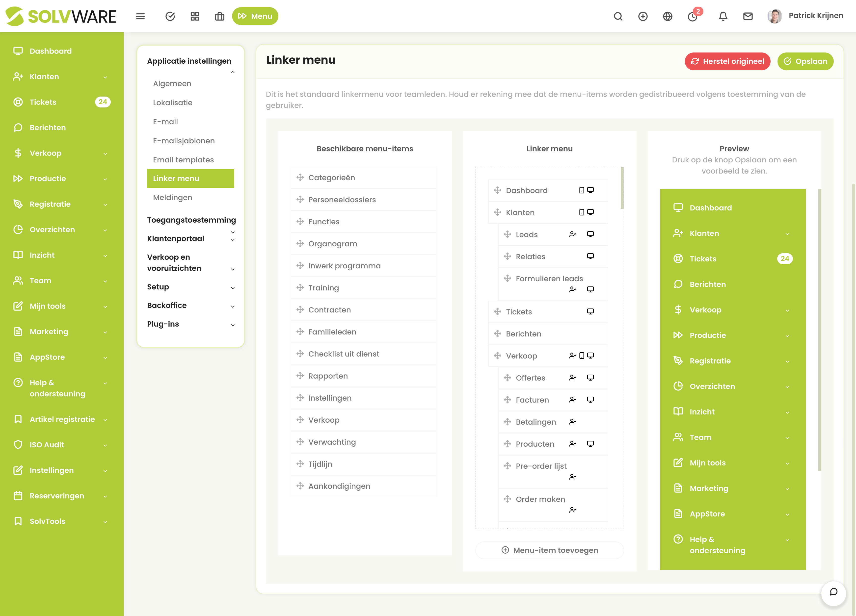This screenshot has height=616, width=856.
Task: Click the drag handle icon next to Categorieën
Action: 300,177
